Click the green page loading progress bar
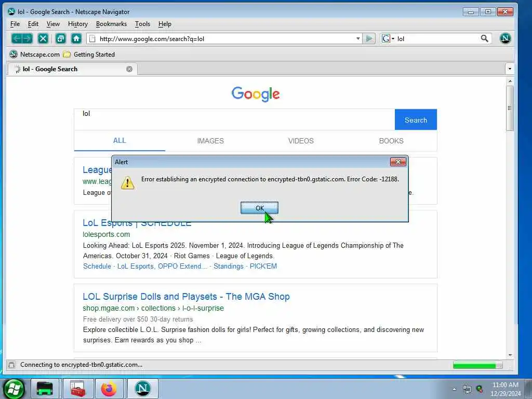 coord(478,365)
